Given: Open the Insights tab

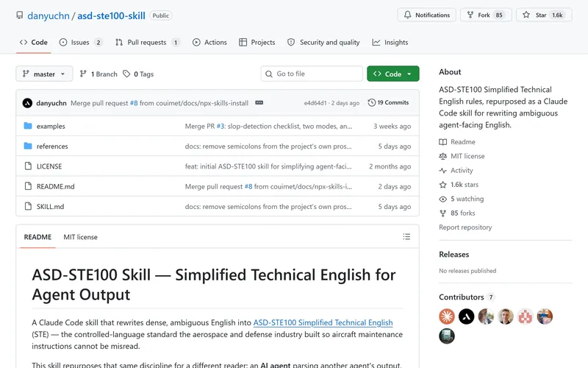Looking at the screenshot, I should pos(390,43).
